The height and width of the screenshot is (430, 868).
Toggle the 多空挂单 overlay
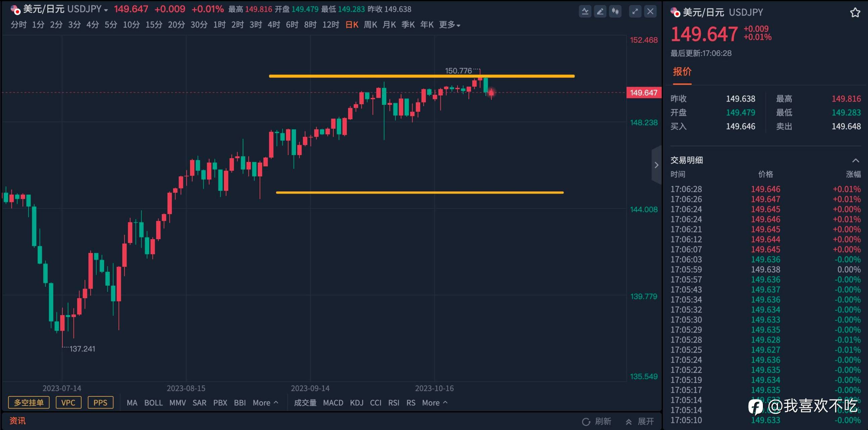coord(29,403)
